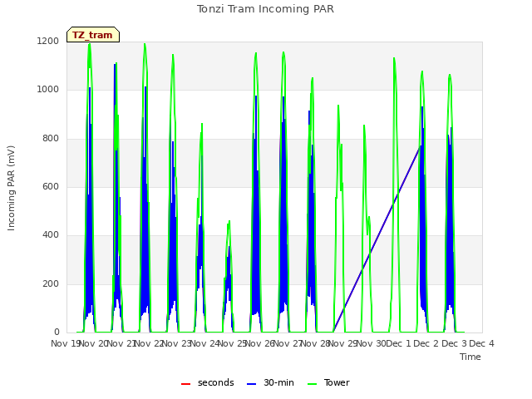Viewport: 532px width, 399px height.
Task: Click the y-axis label Incoming PAR (mV)
Action: click(11, 188)
